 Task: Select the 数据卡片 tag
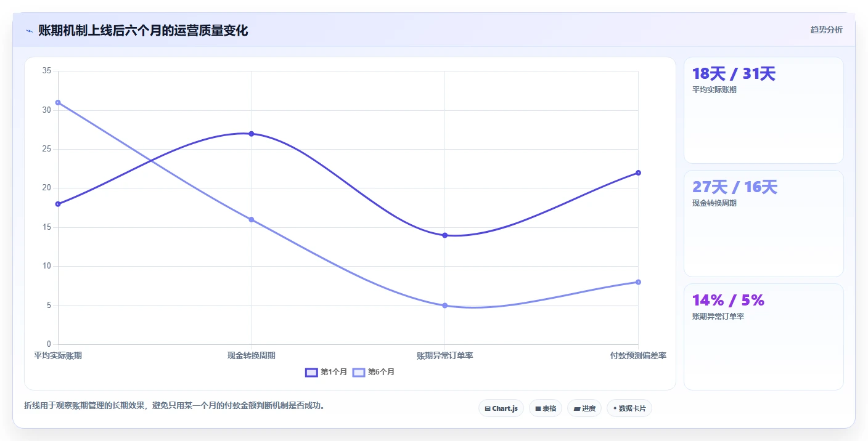tap(629, 408)
